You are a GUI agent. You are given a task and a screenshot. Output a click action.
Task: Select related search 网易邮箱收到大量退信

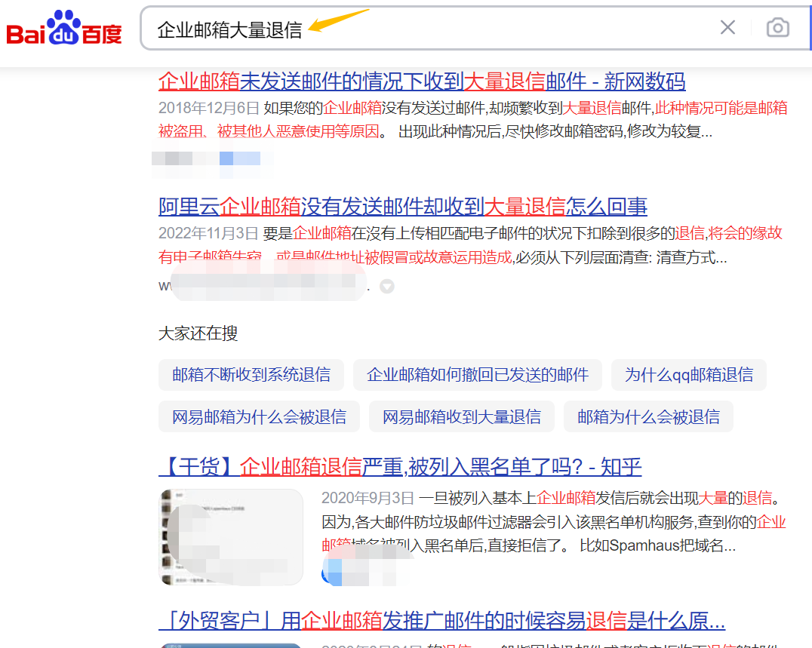461,416
